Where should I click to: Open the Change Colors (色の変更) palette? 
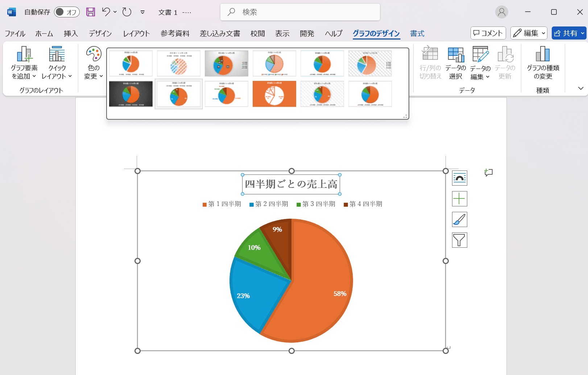pos(94,63)
